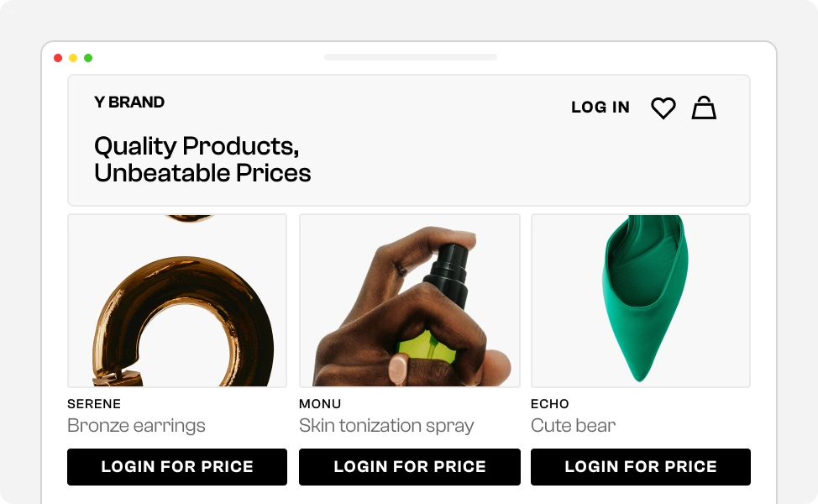Image resolution: width=818 pixels, height=504 pixels.
Task: Click the MONU brand label
Action: click(x=320, y=404)
